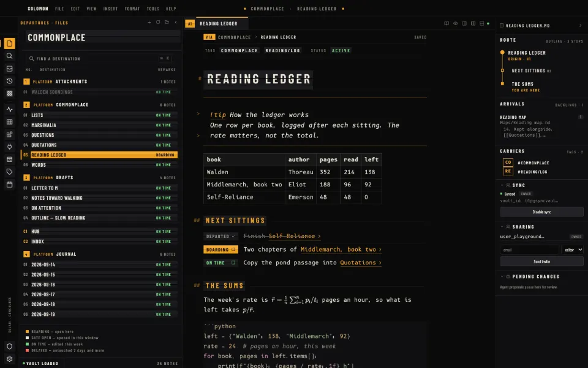Click the email invite input field

pos(529,250)
